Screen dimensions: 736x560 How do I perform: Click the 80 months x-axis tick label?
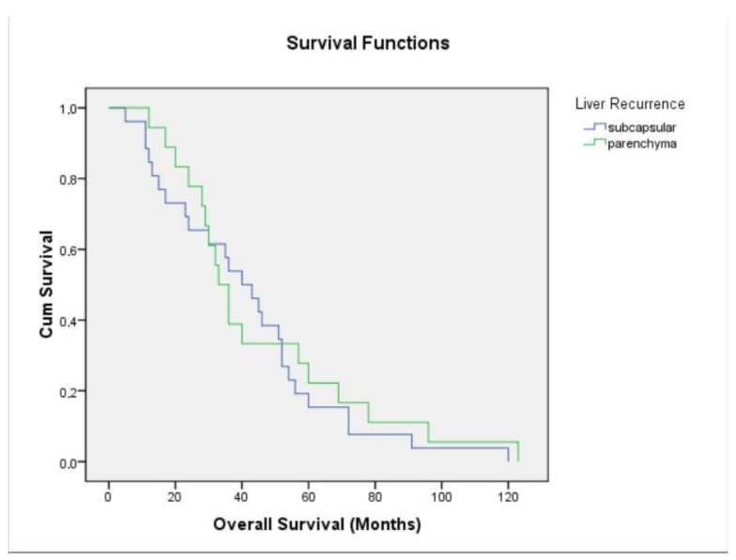pos(375,497)
